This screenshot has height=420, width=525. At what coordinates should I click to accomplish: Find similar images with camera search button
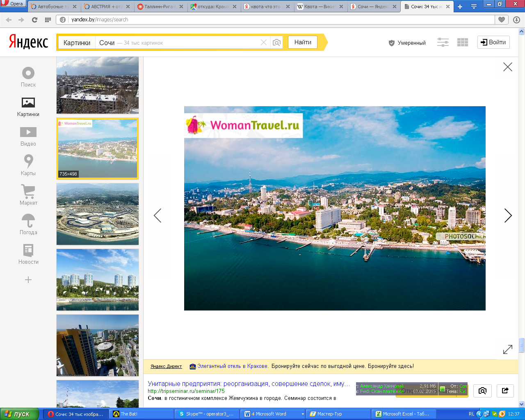(483, 391)
